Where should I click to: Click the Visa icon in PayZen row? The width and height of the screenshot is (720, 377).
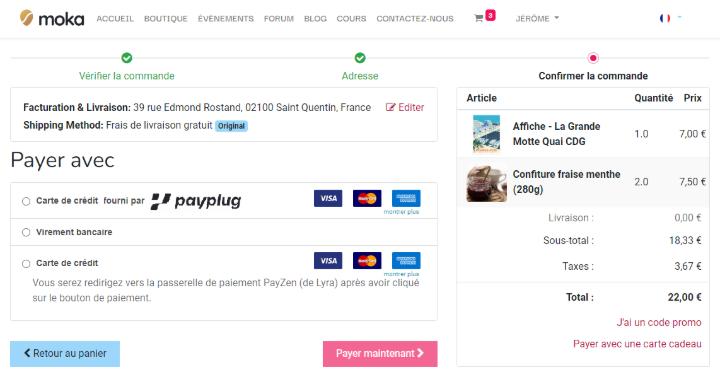[328, 261]
